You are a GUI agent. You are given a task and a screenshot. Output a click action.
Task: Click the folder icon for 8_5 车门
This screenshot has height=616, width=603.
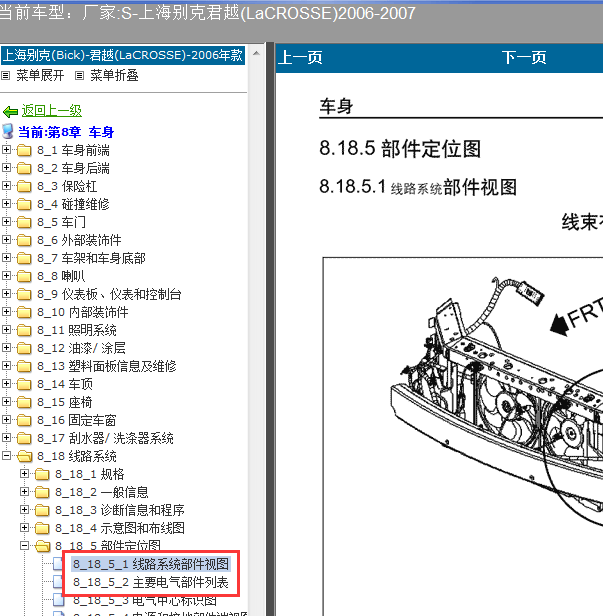point(24,222)
